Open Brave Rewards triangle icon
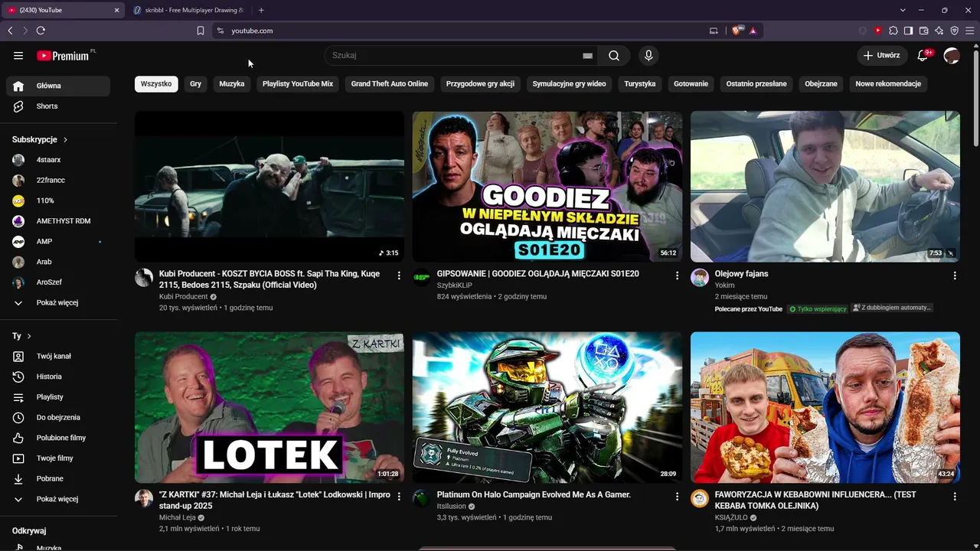Image resolution: width=980 pixels, height=551 pixels. pos(753,31)
